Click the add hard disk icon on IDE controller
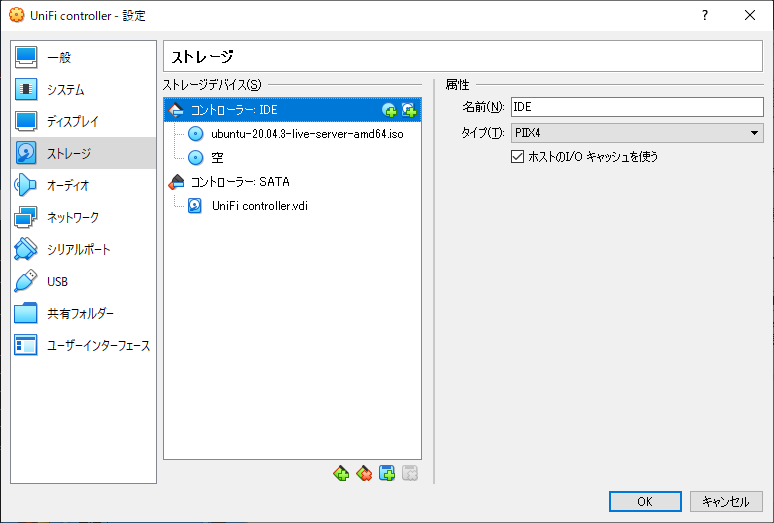This screenshot has height=523, width=774. pyautogui.click(x=409, y=110)
